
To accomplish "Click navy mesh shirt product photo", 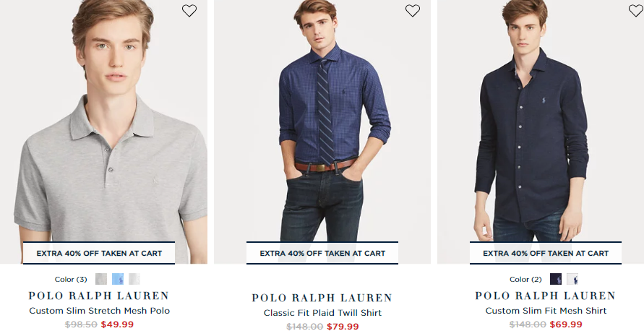I will tap(535, 130).
